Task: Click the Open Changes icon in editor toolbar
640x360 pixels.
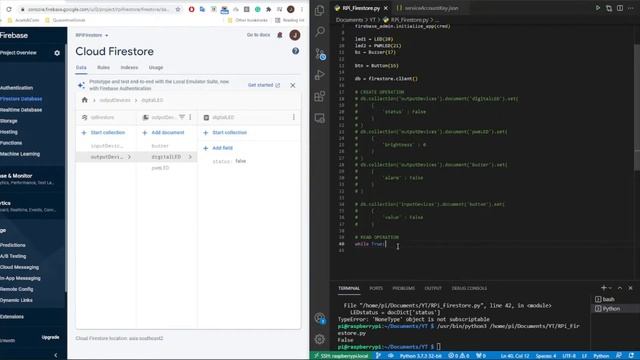Action: tap(609, 8)
